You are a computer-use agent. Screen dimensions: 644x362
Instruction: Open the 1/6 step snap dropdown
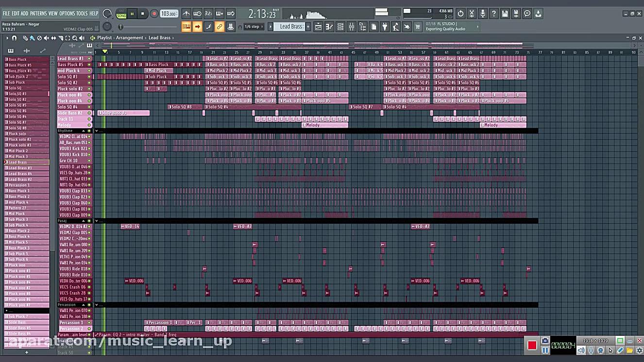tap(252, 27)
